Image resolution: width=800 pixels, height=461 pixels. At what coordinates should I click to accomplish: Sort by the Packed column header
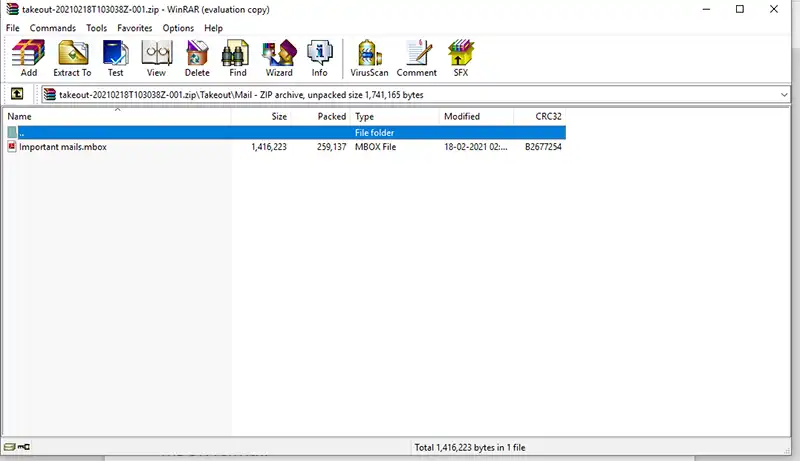click(x=321, y=116)
